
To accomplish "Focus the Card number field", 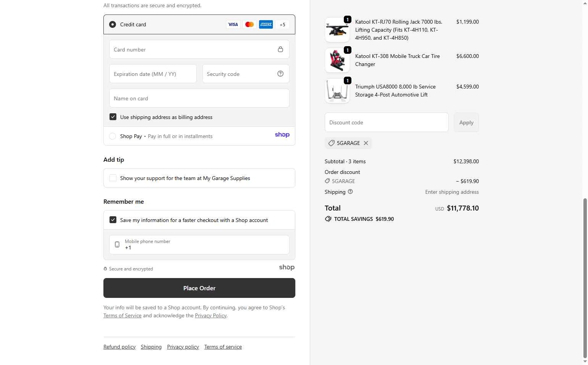I will [199, 49].
